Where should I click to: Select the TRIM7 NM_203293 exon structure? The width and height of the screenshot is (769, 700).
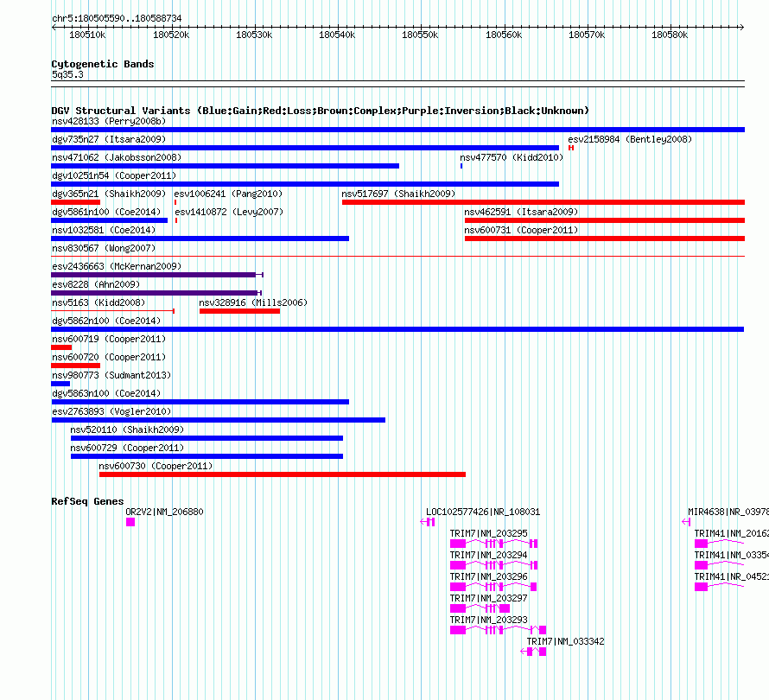tap(499, 630)
